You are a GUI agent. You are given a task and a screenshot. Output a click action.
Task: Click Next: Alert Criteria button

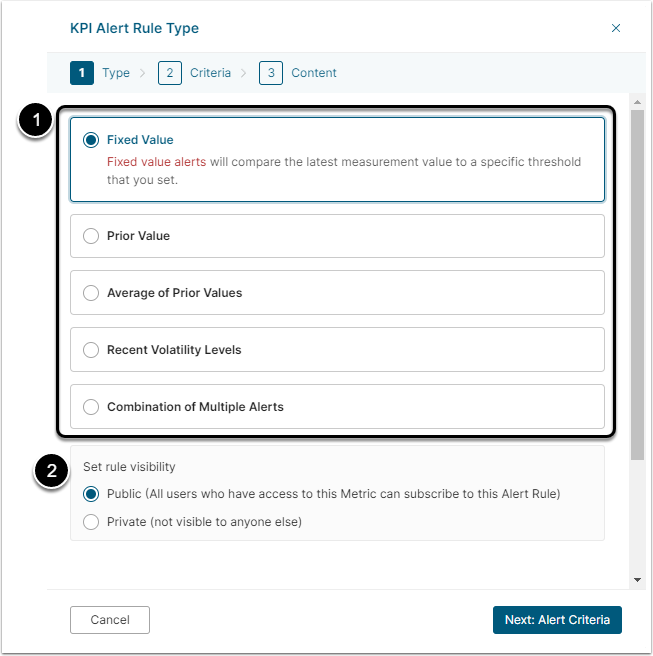click(x=557, y=620)
